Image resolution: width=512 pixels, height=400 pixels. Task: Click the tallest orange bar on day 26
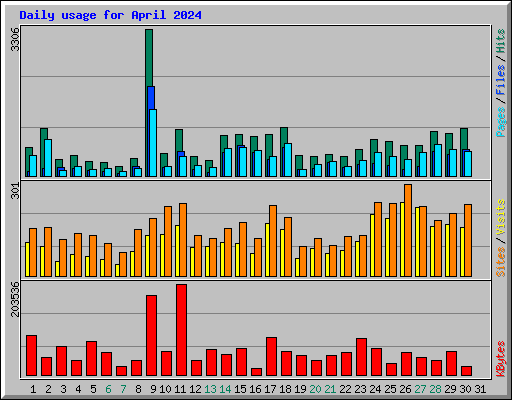[408, 230]
